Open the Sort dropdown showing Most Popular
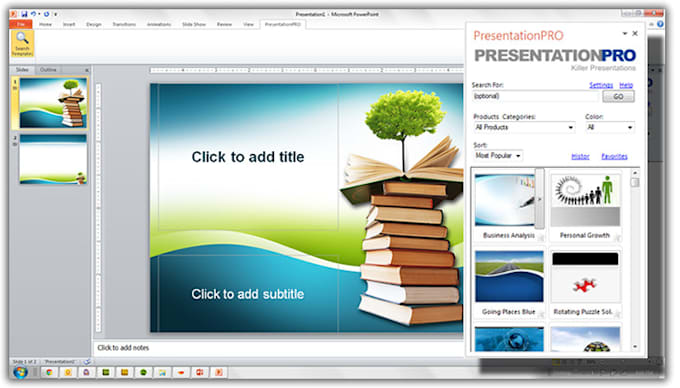680x388 pixels. pyautogui.click(x=498, y=156)
